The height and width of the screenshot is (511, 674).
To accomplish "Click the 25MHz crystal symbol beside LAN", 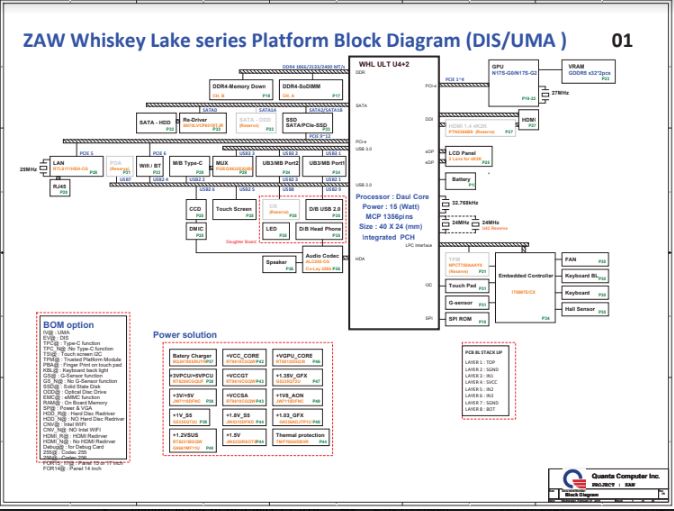I will [44, 168].
